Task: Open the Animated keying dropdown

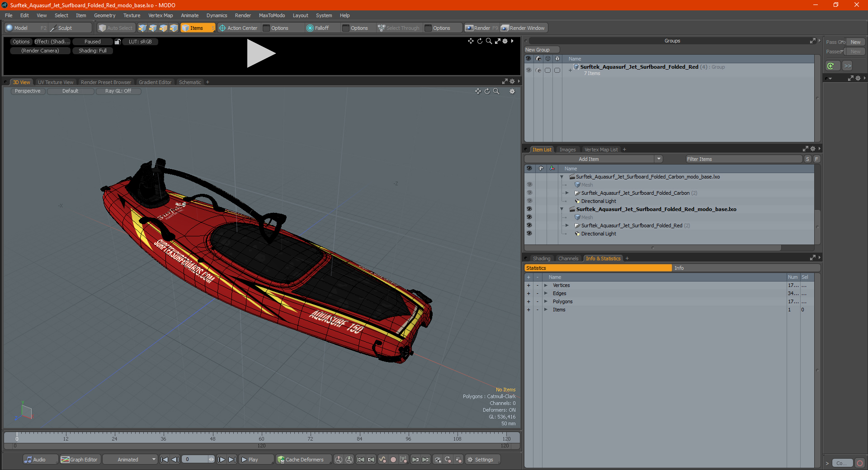Action: pos(130,460)
